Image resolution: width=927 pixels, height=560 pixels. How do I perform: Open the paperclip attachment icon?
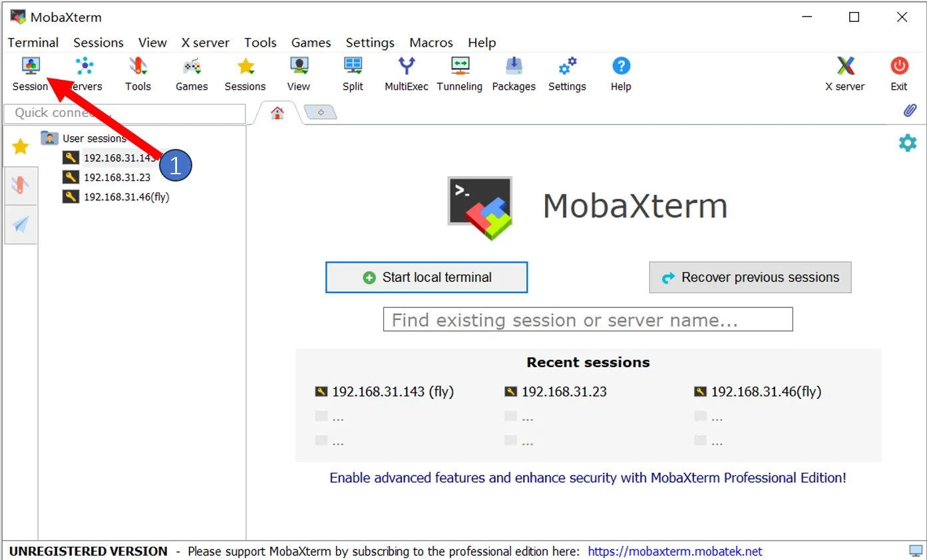pyautogui.click(x=910, y=110)
